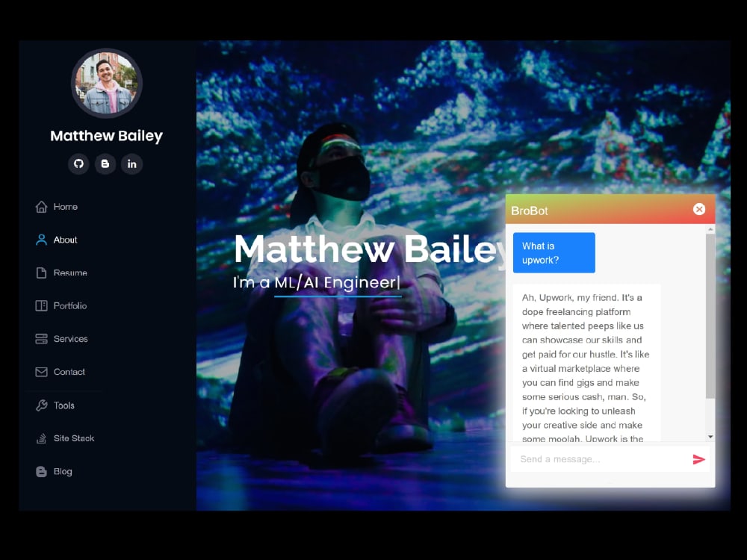Click the Contact envelope icon
Screen dimensions: 747x560
click(41, 372)
